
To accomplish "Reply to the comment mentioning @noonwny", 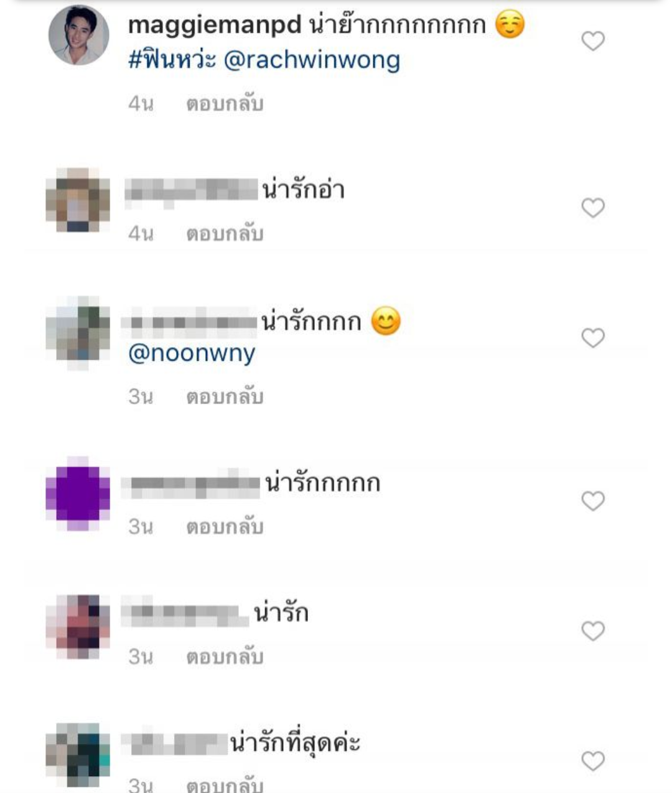I will tap(225, 397).
